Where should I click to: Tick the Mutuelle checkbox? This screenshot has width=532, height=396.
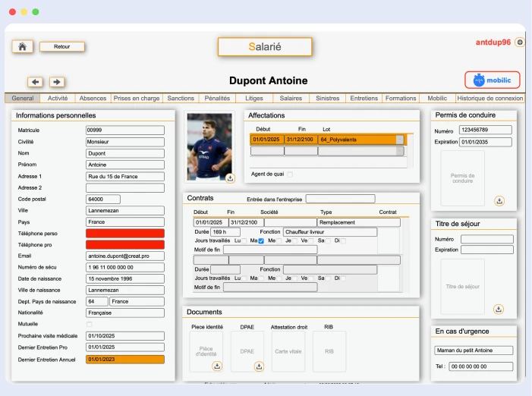click(x=89, y=324)
